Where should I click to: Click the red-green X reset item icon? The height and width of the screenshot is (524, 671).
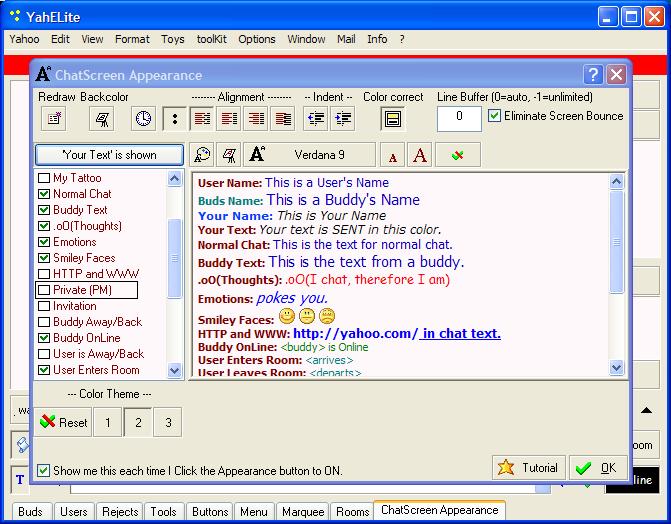pyautogui.click(x=458, y=155)
